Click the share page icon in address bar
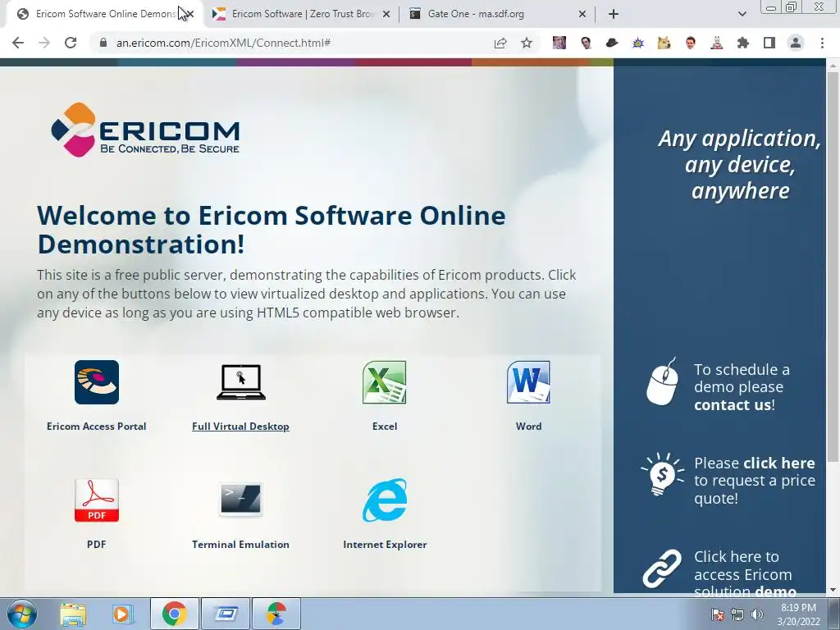 click(x=500, y=43)
